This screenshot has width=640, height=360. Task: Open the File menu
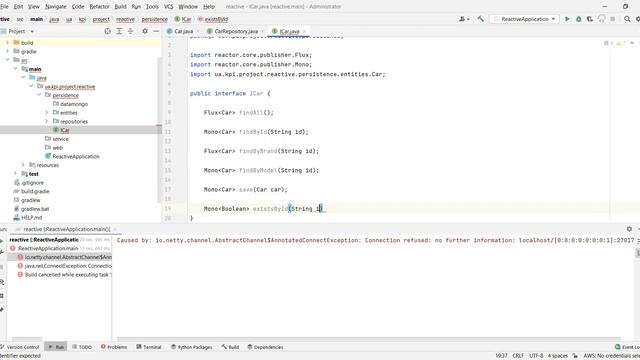click(x=4, y=7)
